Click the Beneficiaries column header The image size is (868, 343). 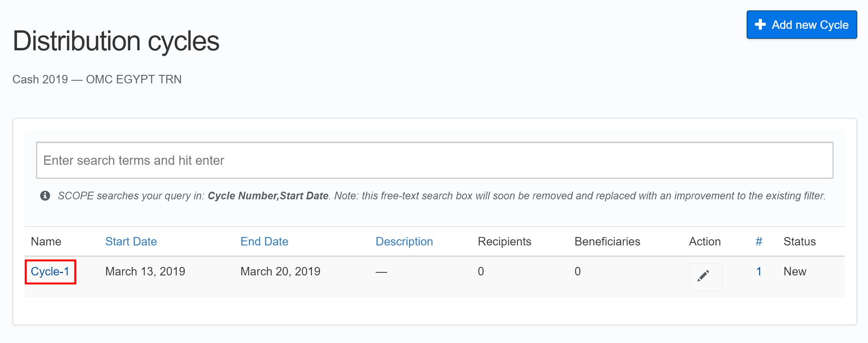click(607, 242)
